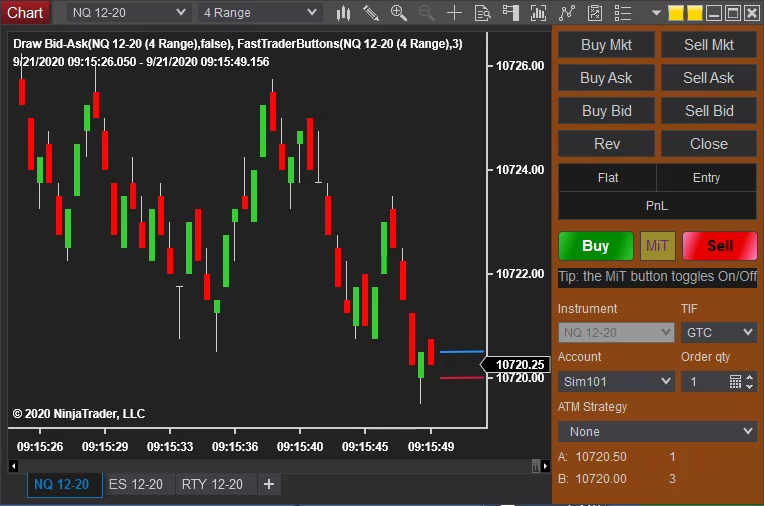Viewport: 764px width, 506px height.
Task: Toggle the Chart Trader panel icon
Action: point(510,13)
